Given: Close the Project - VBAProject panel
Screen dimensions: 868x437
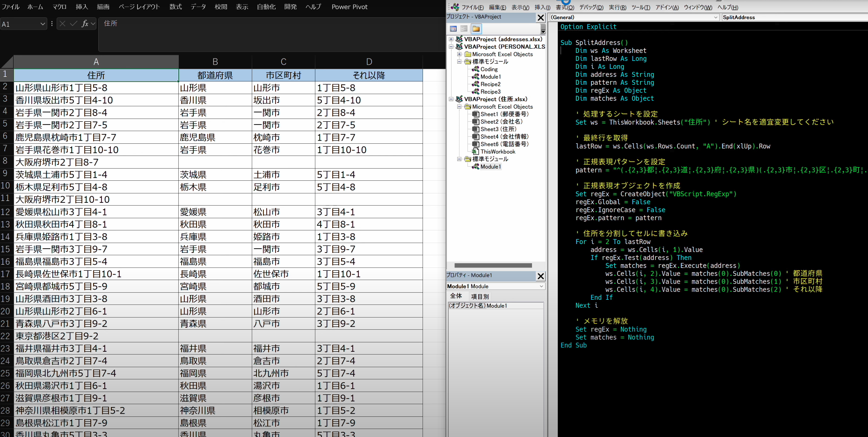Looking at the screenshot, I should coord(540,18).
